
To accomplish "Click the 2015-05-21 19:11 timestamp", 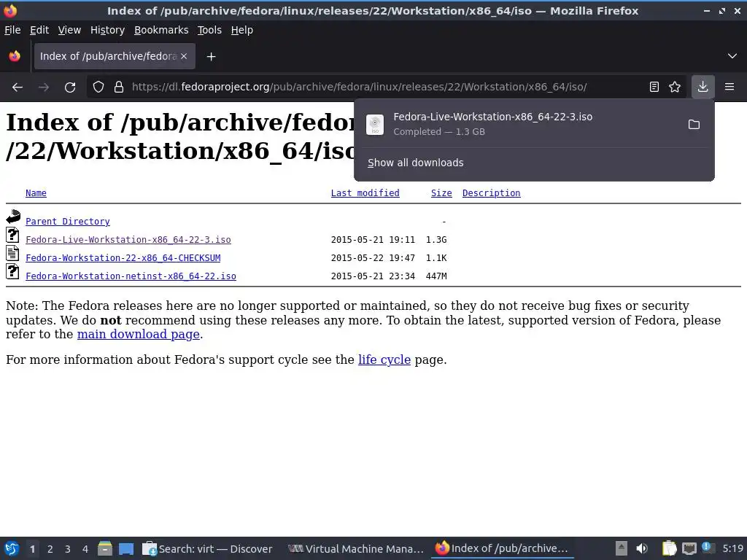I will pyautogui.click(x=373, y=239).
